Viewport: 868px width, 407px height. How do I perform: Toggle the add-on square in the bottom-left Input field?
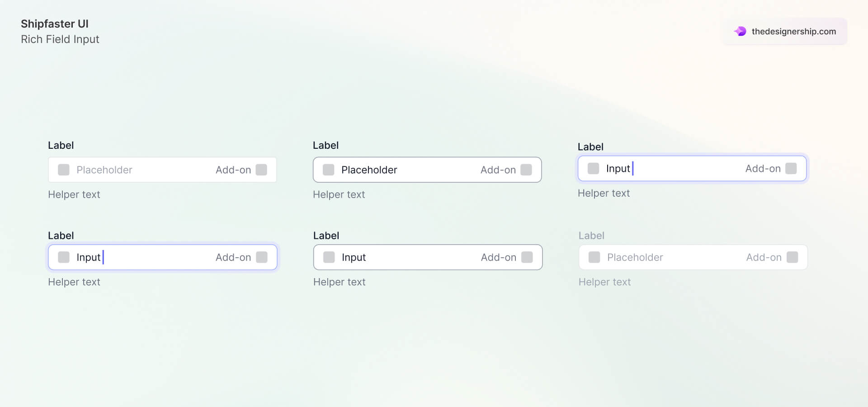click(x=262, y=257)
